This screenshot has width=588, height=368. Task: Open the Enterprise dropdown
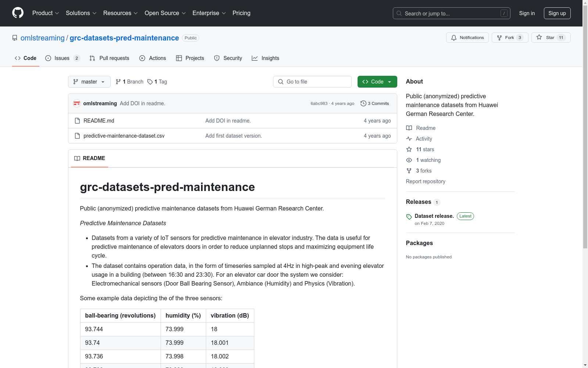point(209,13)
